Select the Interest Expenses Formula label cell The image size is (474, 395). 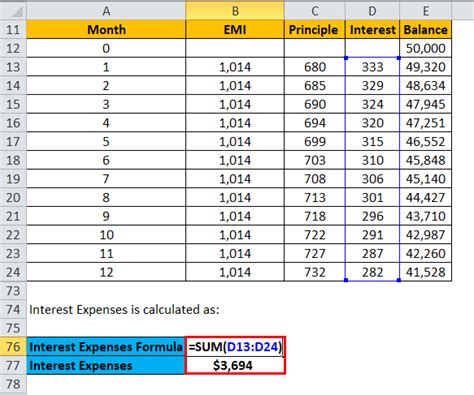tap(106, 347)
